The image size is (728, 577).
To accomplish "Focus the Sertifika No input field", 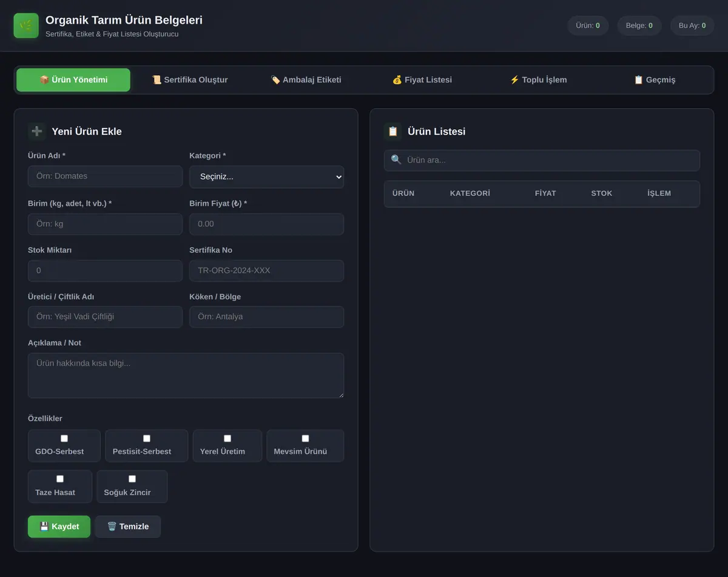I will [x=267, y=271].
